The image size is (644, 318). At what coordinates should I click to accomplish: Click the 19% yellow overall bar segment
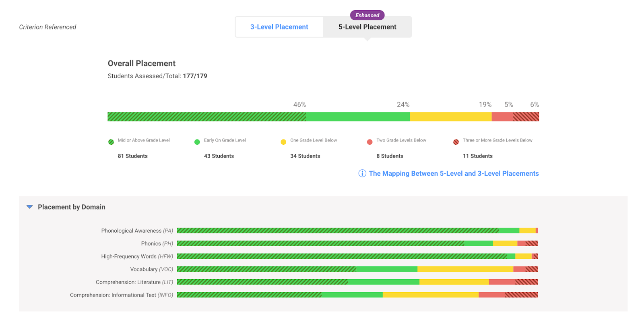pyautogui.click(x=450, y=117)
